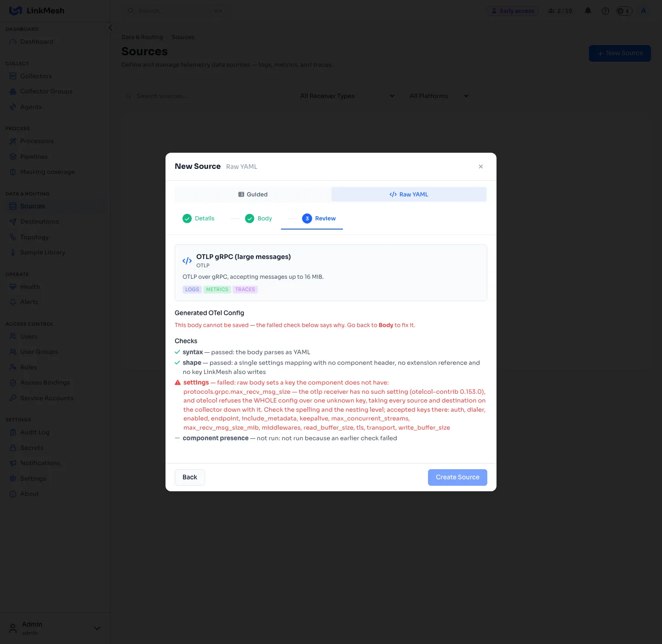Click the LOGS tag

(192, 290)
